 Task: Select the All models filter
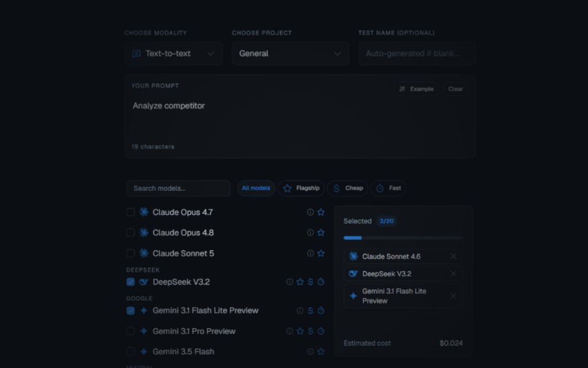pyautogui.click(x=256, y=188)
